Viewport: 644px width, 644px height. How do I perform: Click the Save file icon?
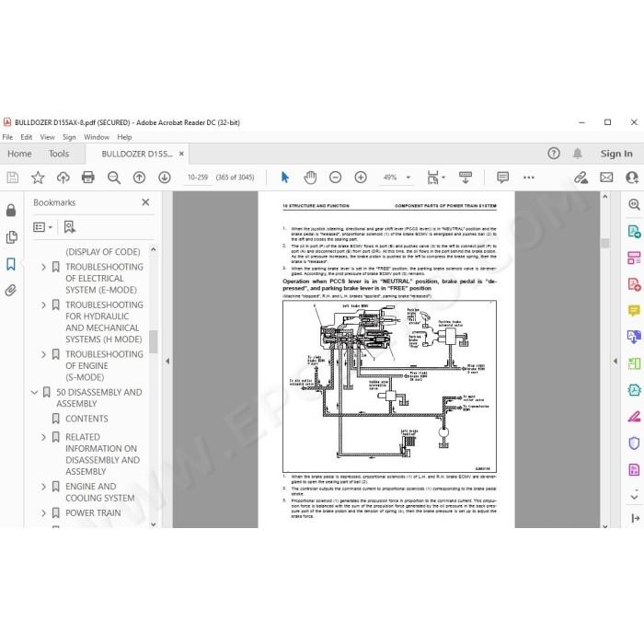(x=13, y=178)
